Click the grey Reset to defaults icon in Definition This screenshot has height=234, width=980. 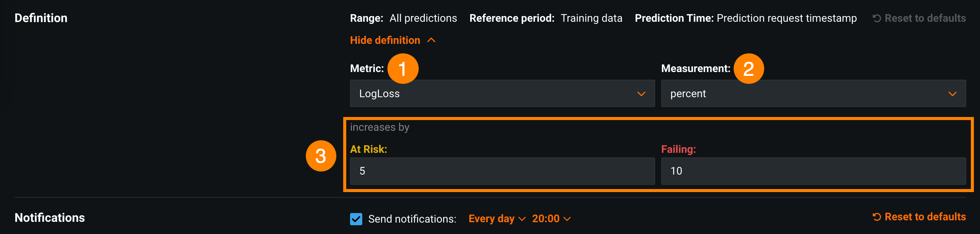877,18
